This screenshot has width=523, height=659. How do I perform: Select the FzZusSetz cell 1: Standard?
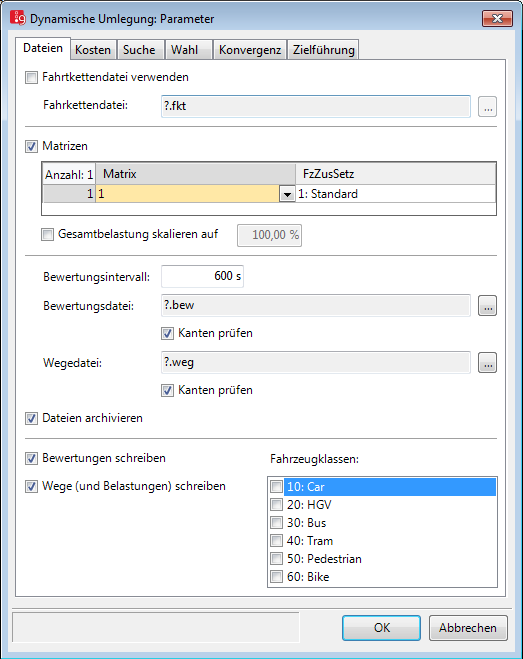coord(396,194)
